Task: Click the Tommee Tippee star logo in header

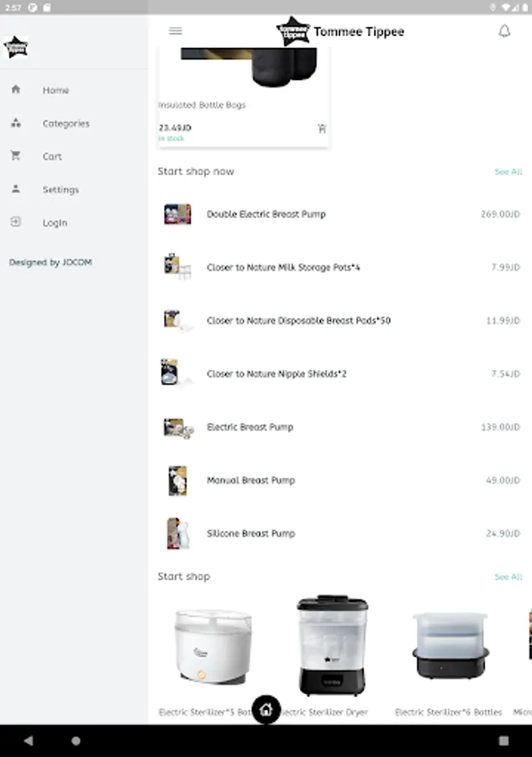Action: pos(292,31)
